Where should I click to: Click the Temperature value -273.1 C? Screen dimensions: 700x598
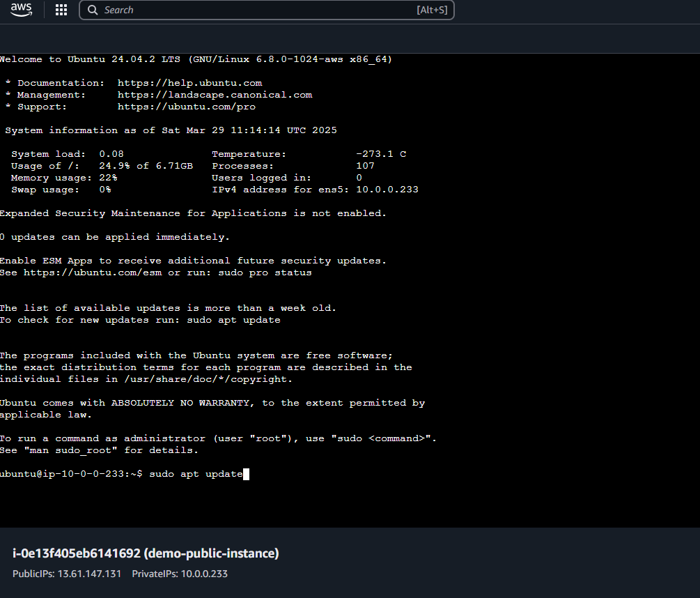pyautogui.click(x=381, y=154)
